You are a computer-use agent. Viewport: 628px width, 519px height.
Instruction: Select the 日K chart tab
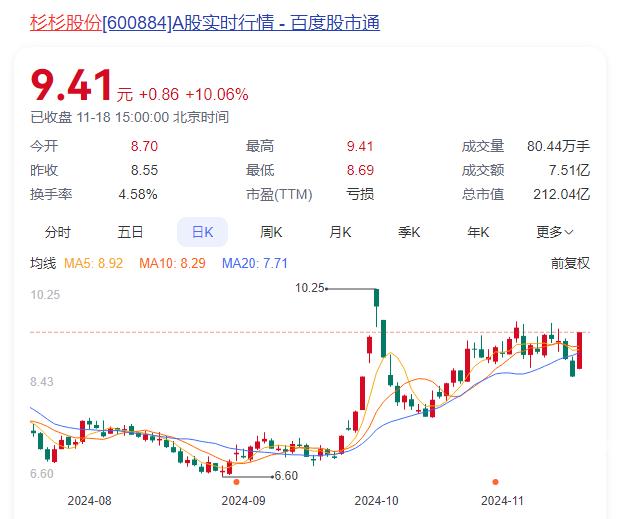click(202, 232)
